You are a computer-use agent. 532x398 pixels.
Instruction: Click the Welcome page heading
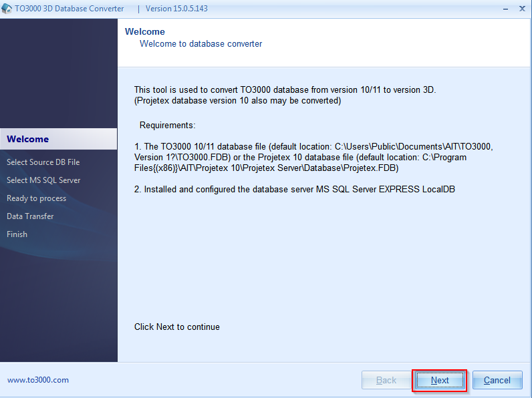(145, 31)
